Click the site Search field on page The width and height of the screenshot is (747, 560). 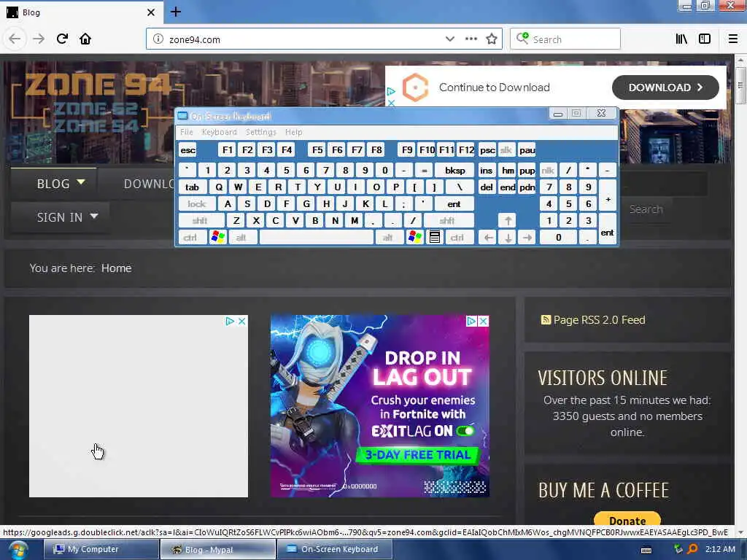[663, 183]
